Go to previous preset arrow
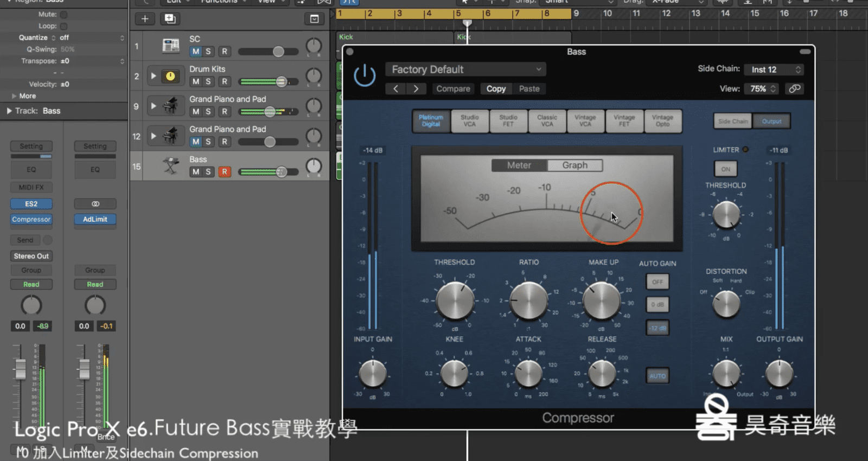Screen dimensions: 868x461 pyautogui.click(x=395, y=88)
